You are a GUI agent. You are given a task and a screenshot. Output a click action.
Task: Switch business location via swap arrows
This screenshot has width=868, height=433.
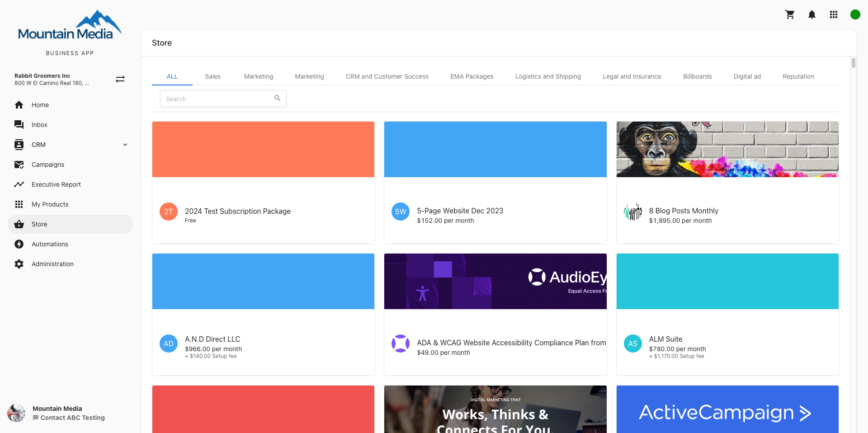click(x=120, y=79)
